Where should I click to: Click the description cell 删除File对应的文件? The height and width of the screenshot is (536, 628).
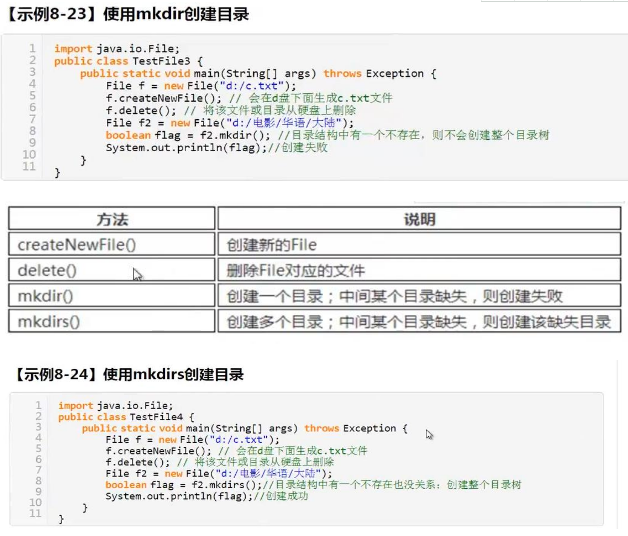click(x=419, y=270)
